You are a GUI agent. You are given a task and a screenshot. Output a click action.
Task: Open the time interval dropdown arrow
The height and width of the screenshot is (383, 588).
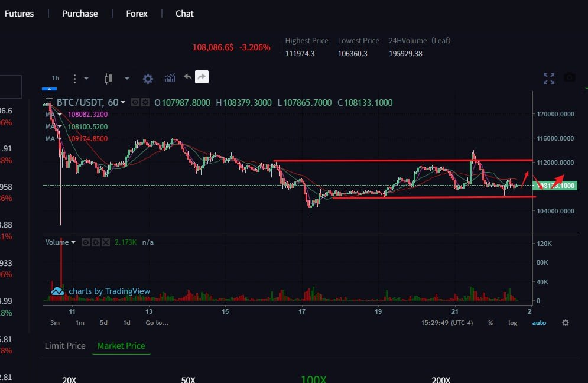[x=86, y=79]
